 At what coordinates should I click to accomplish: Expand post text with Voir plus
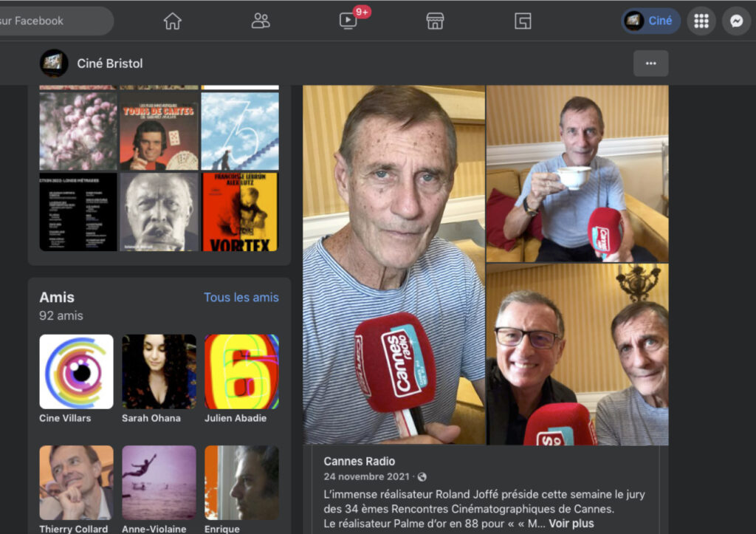pyautogui.click(x=571, y=524)
